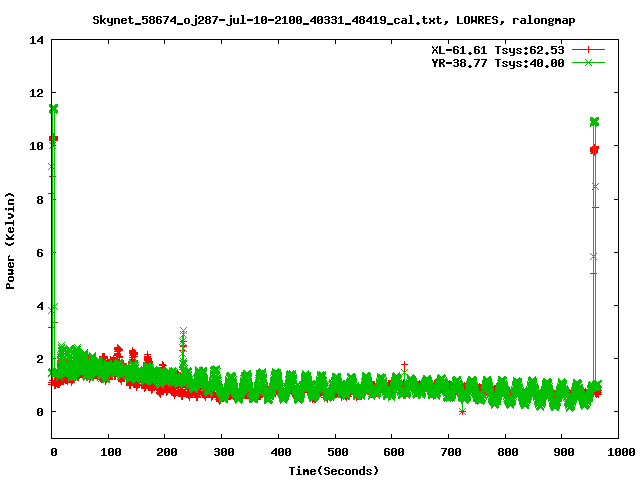Click the y-axis tick label 4

pos(40,306)
